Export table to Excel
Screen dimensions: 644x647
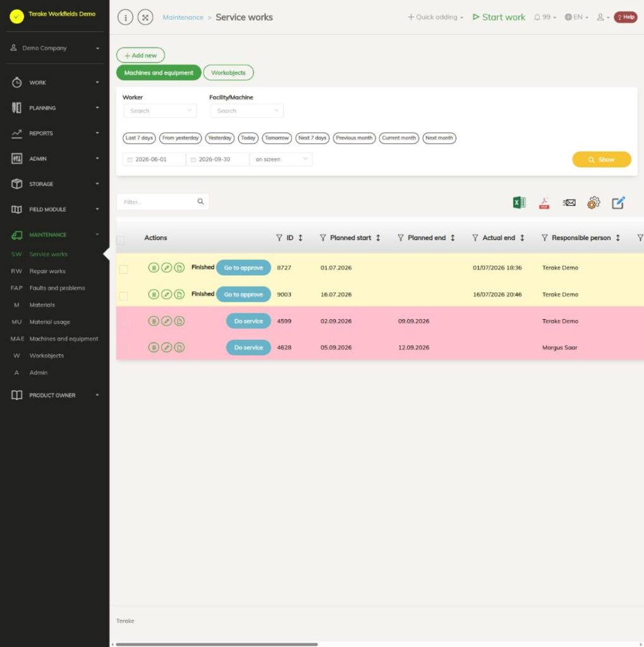click(519, 203)
